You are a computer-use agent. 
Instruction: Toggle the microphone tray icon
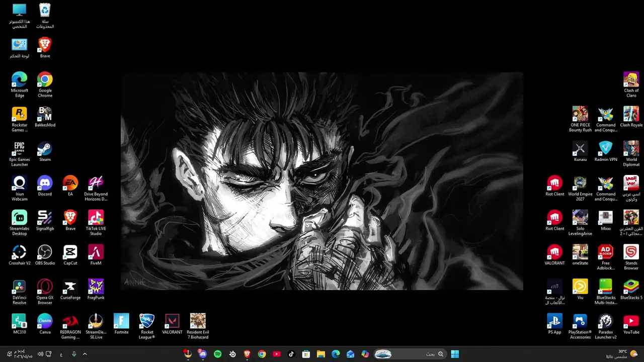(74, 354)
